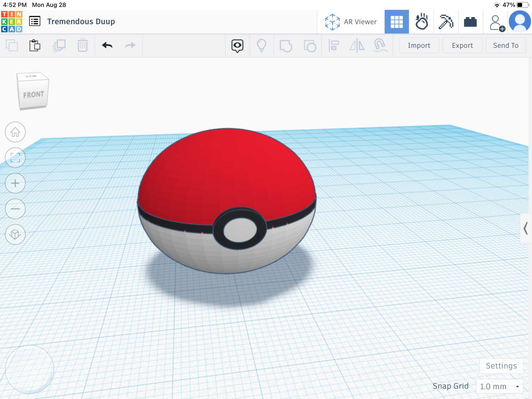This screenshot has height=399, width=532.
Task: Switch to Lego Brick view
Action: click(x=470, y=21)
